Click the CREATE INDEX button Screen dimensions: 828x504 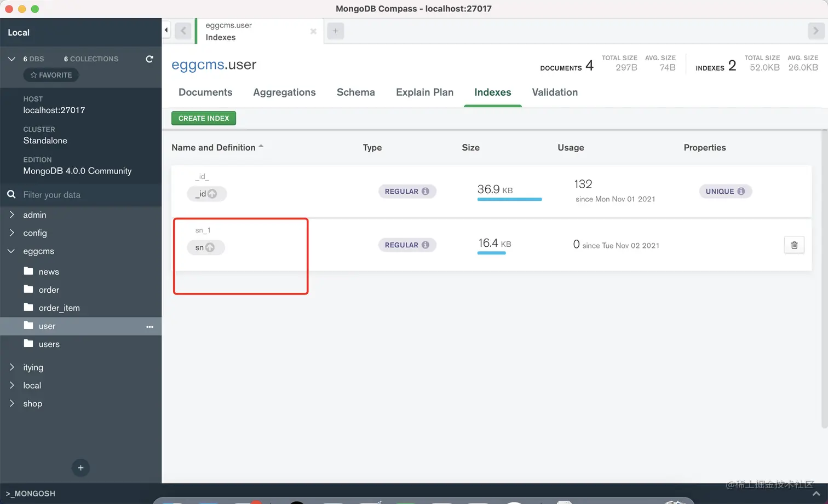pos(204,118)
